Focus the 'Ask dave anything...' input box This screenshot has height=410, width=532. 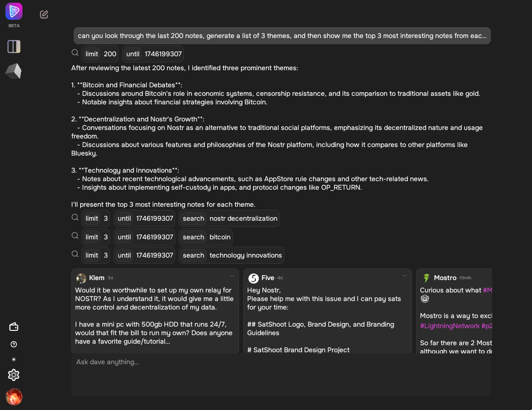tap(281, 375)
